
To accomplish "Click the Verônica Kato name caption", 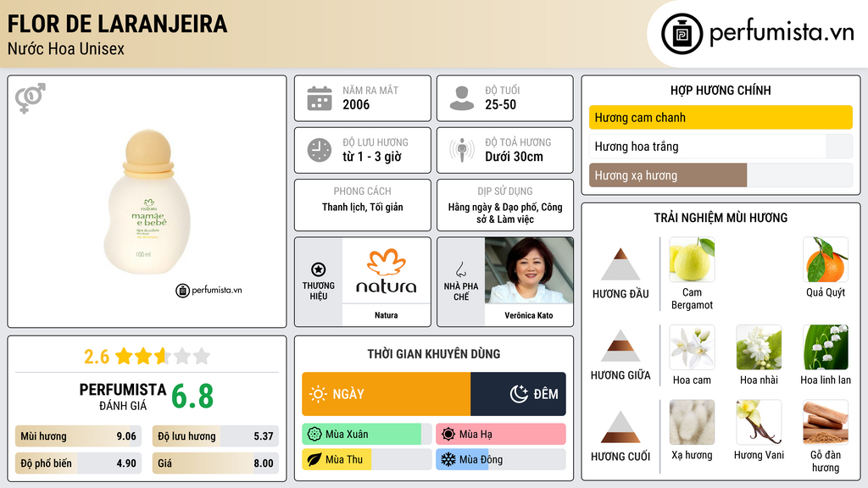I will point(529,315).
